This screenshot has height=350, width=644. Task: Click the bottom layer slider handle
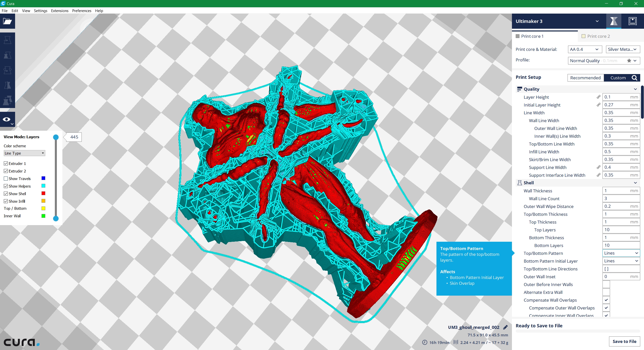(56, 219)
